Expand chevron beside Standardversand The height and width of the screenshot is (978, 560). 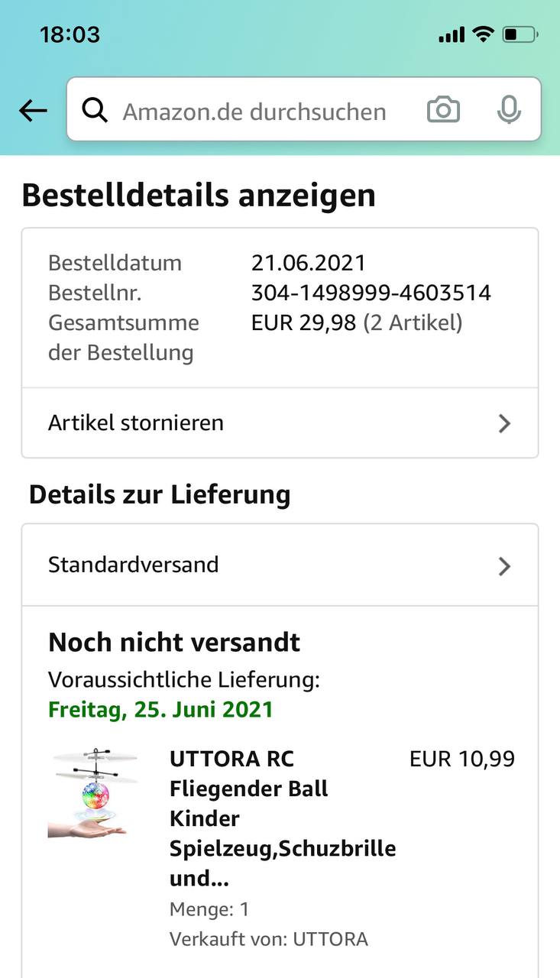[x=504, y=566]
